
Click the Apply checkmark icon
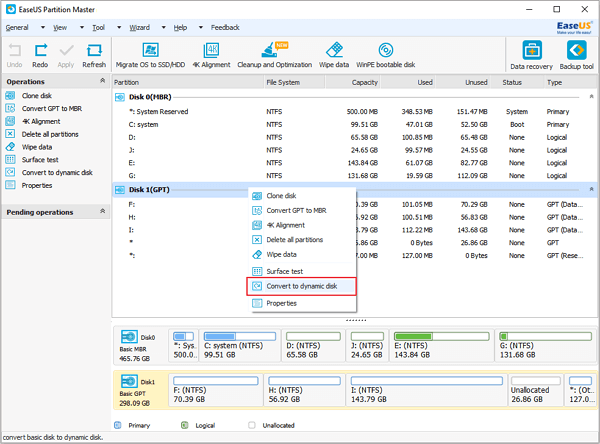(66, 50)
